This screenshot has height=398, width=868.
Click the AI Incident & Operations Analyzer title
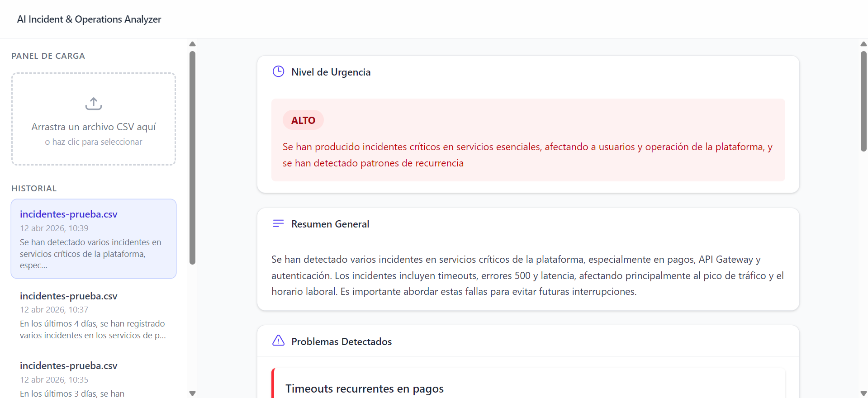pos(89,19)
